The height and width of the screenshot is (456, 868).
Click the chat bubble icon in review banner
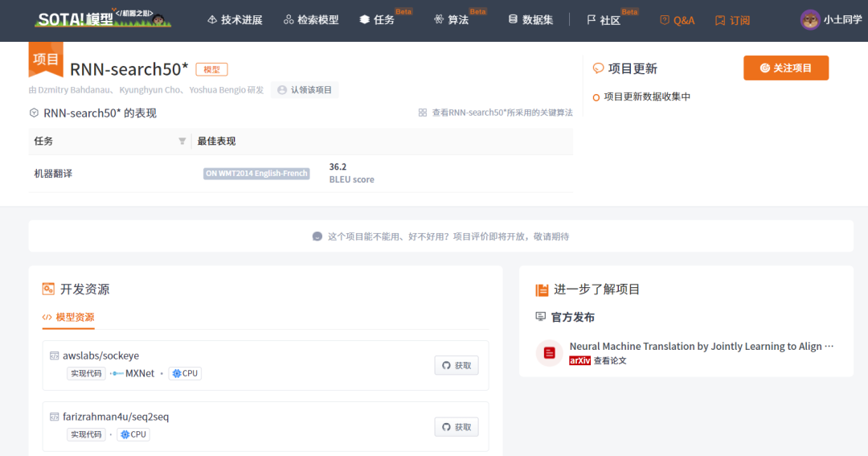317,236
